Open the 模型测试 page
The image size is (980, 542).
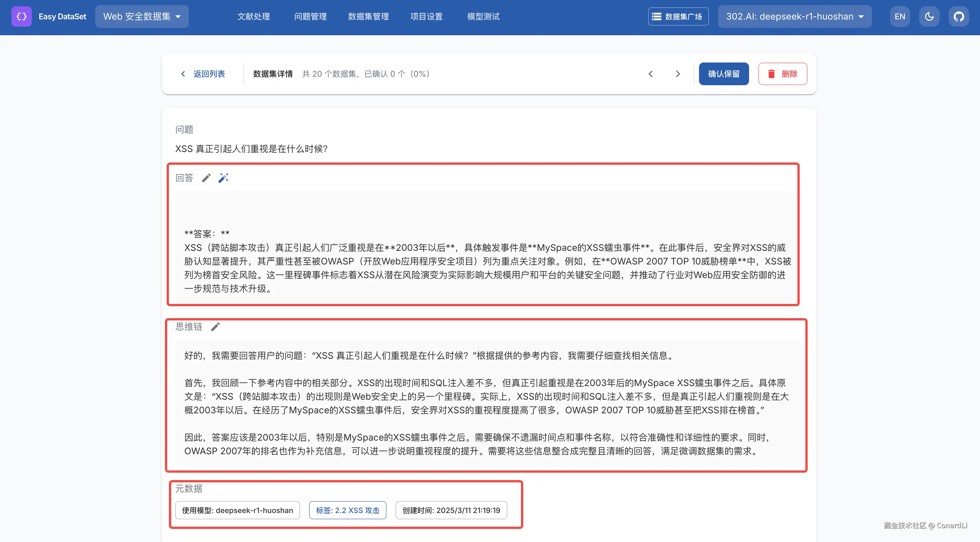483,16
